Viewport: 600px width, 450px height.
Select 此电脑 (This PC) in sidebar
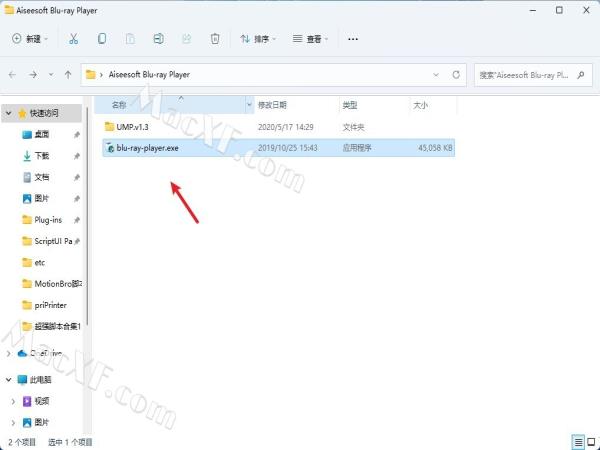point(41,380)
